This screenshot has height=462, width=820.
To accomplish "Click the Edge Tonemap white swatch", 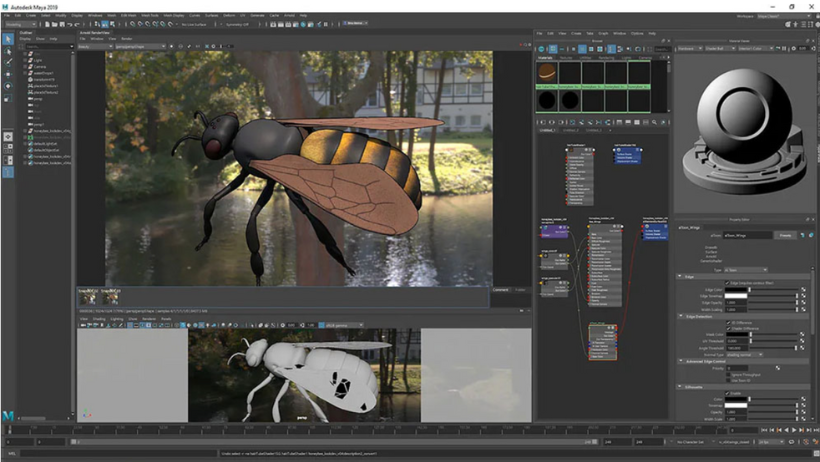I will coord(736,296).
